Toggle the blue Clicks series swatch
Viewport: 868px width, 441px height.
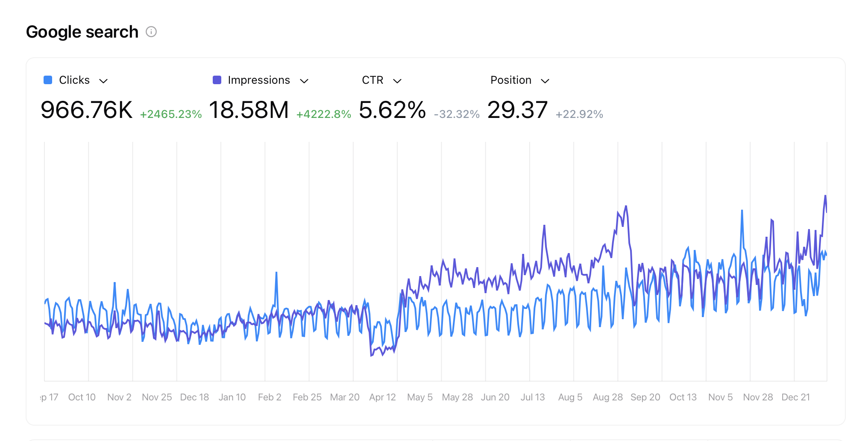(x=48, y=80)
